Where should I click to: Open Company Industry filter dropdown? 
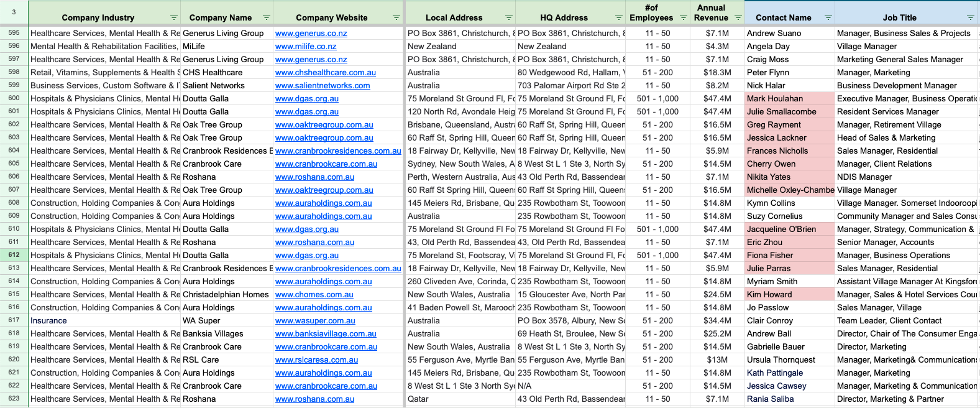click(174, 18)
